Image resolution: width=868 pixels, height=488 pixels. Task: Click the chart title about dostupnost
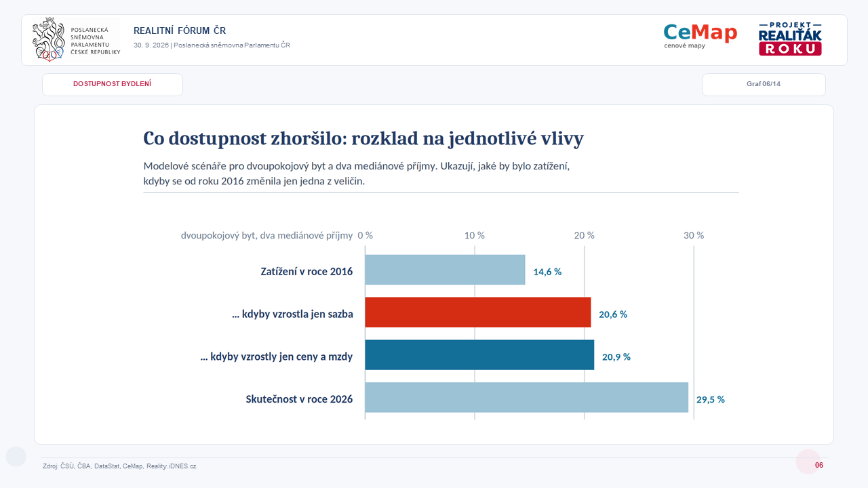[x=363, y=138]
